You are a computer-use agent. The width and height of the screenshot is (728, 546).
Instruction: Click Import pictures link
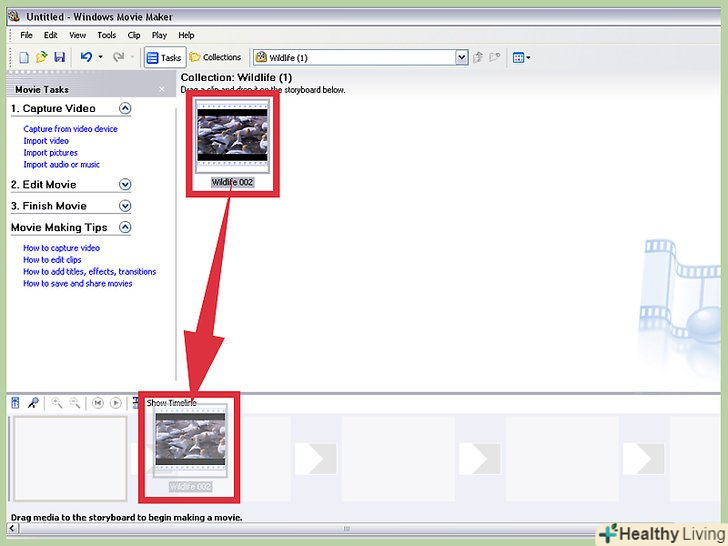50,153
